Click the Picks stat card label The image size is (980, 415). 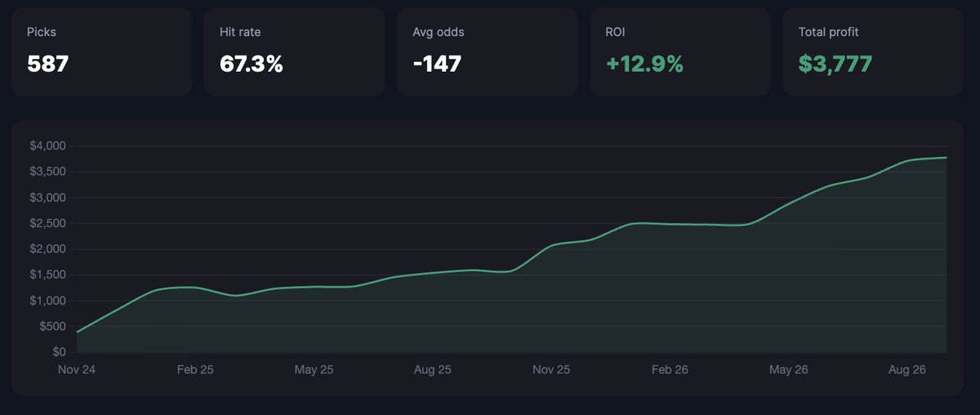41,32
